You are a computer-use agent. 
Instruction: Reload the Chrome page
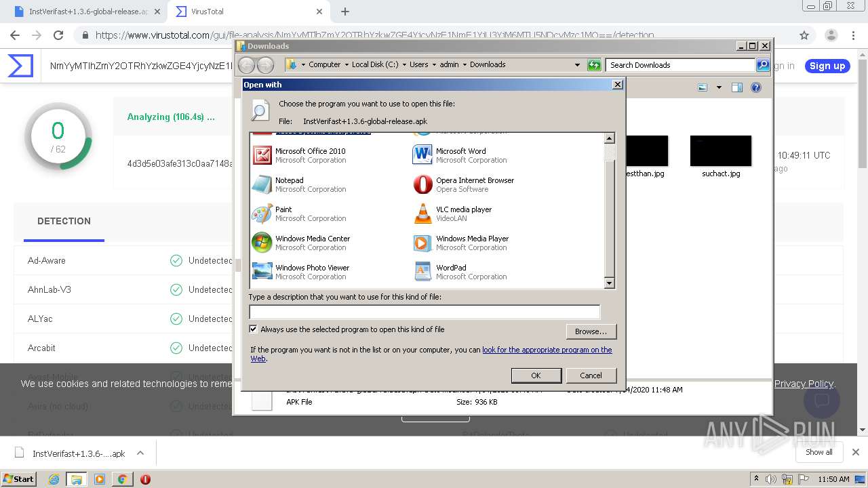[x=58, y=35]
